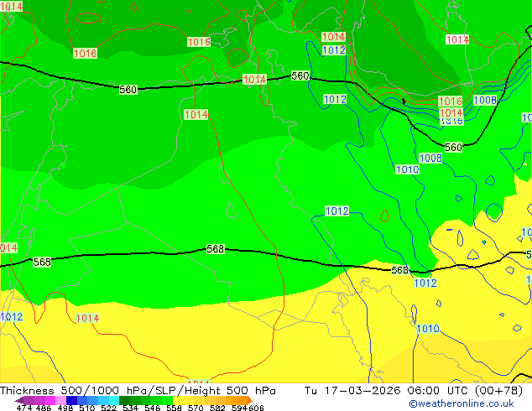This screenshot has height=411, width=532.
Task: Click the legend value '606'
Action: click(256, 408)
